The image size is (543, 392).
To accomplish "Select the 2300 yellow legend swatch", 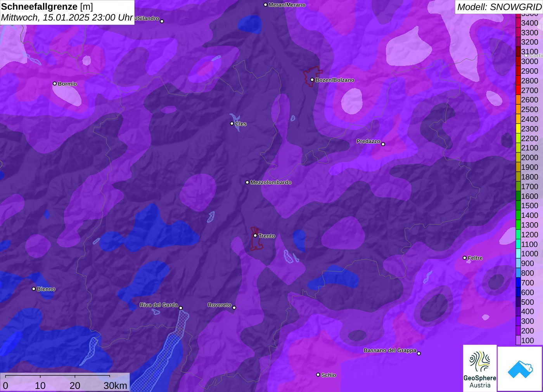I will [518, 128].
